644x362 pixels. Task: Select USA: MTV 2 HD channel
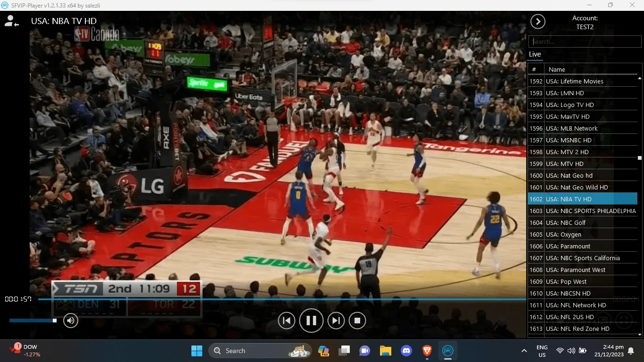point(583,152)
